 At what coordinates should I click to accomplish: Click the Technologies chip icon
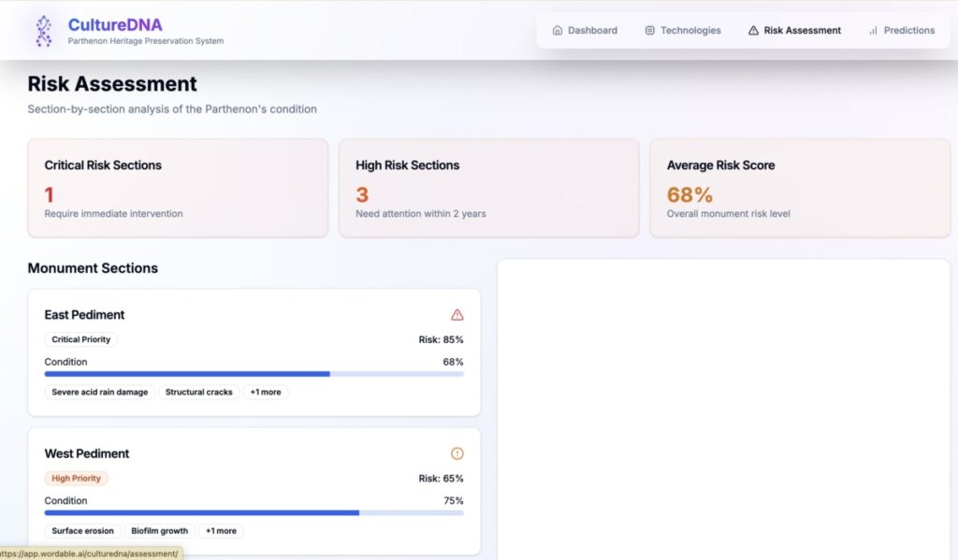650,31
